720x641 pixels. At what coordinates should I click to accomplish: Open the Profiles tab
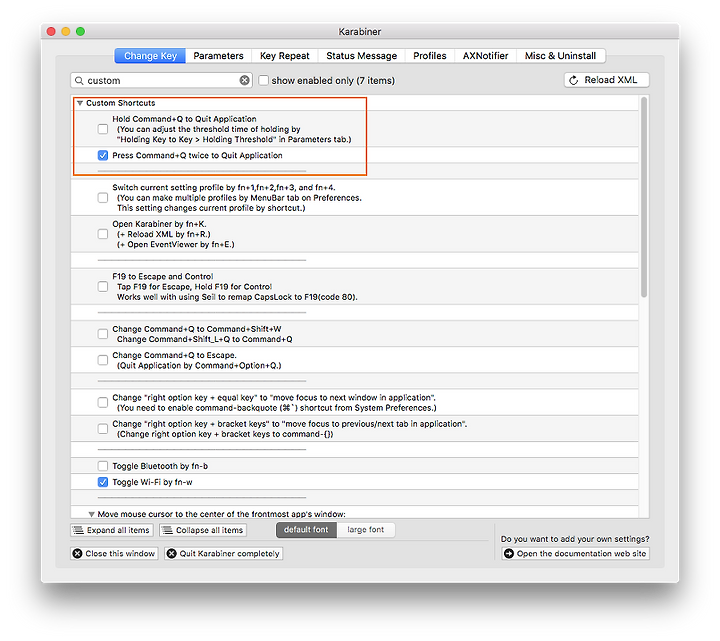coord(430,56)
